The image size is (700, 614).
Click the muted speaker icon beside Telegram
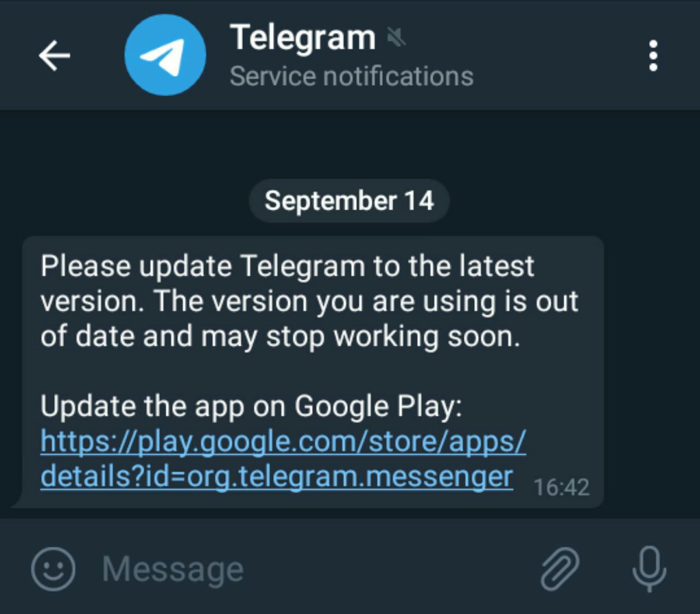point(396,38)
